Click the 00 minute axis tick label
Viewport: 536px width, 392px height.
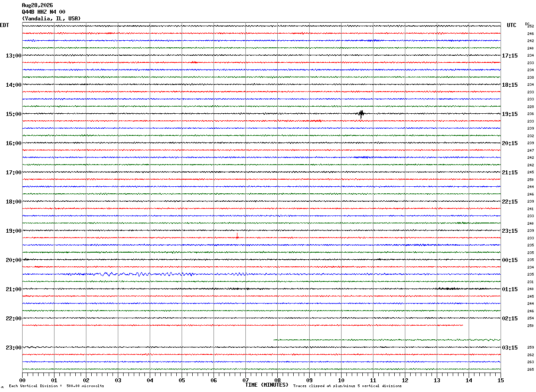(22, 380)
